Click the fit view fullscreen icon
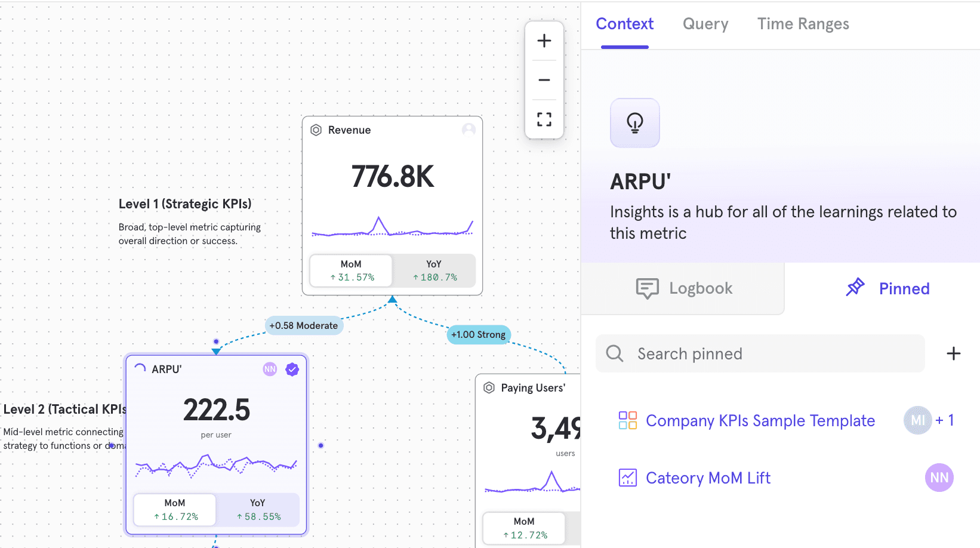The height and width of the screenshot is (548, 980). [544, 119]
